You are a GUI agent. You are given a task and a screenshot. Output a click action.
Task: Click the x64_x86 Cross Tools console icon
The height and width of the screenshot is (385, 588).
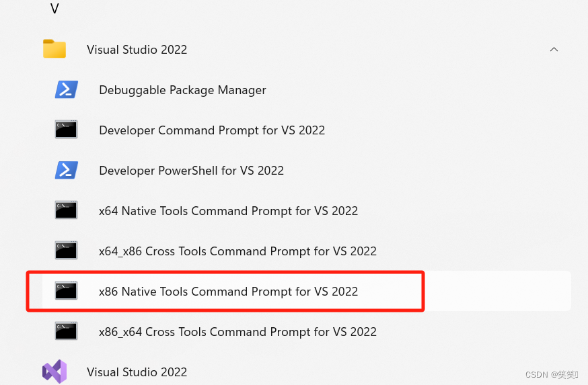[x=66, y=251]
